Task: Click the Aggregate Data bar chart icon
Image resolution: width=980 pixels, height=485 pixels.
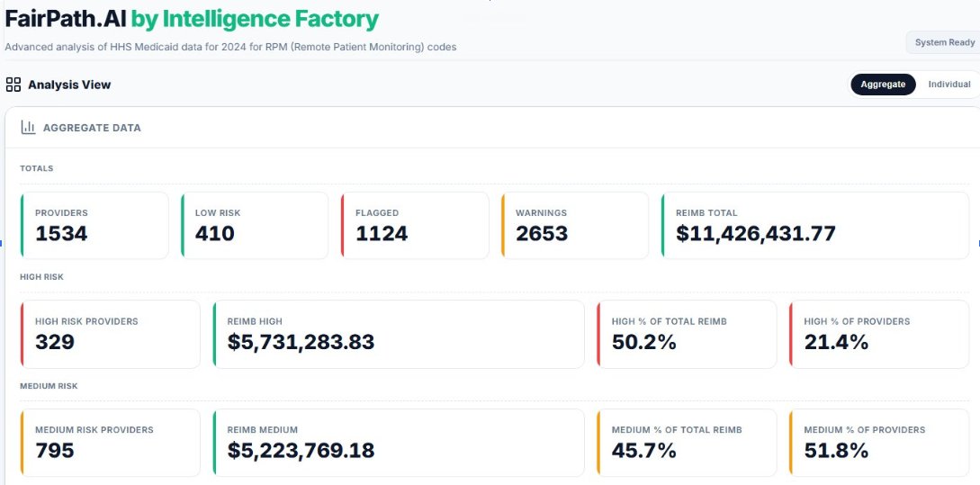Action: coord(28,128)
